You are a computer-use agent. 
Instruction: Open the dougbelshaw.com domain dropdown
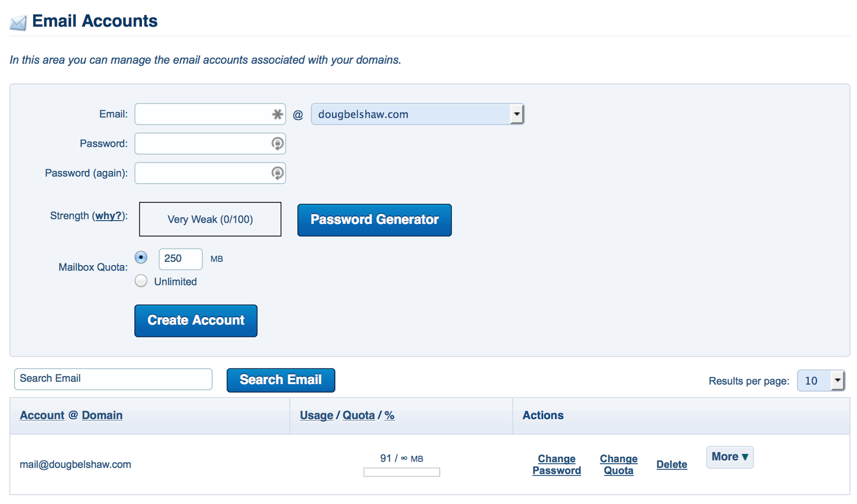516,114
